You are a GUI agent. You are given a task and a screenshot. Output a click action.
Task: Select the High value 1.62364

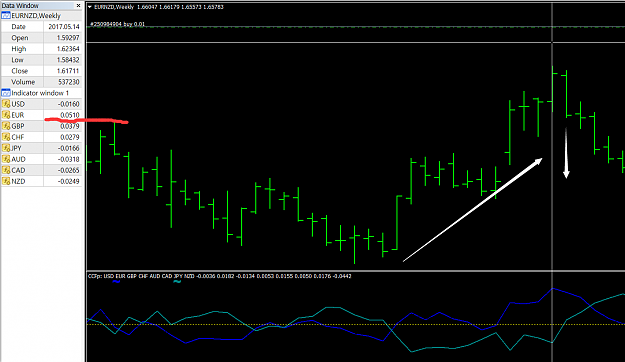click(68, 49)
